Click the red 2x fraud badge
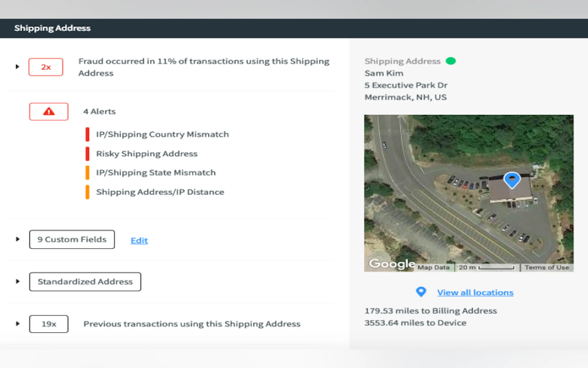The width and height of the screenshot is (588, 368). [x=46, y=67]
